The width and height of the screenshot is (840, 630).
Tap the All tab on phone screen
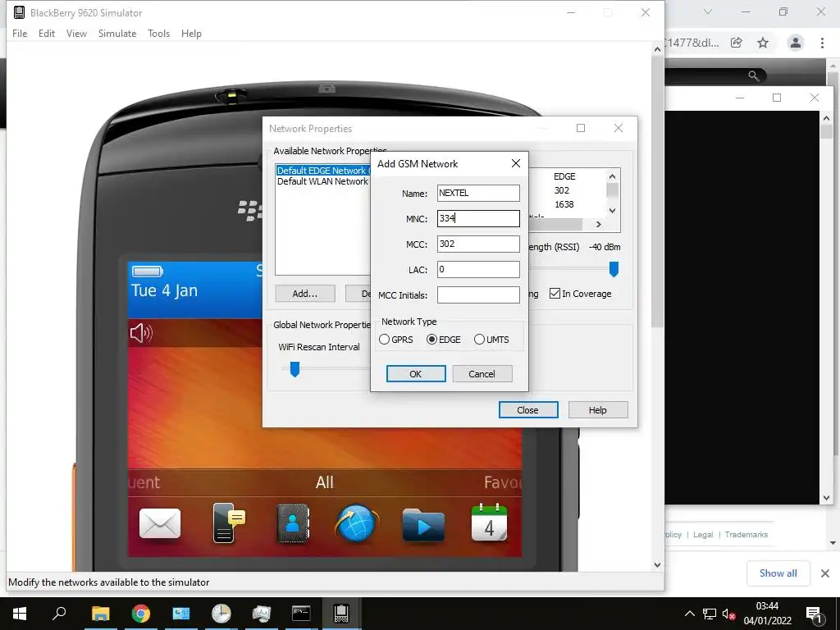click(x=325, y=482)
